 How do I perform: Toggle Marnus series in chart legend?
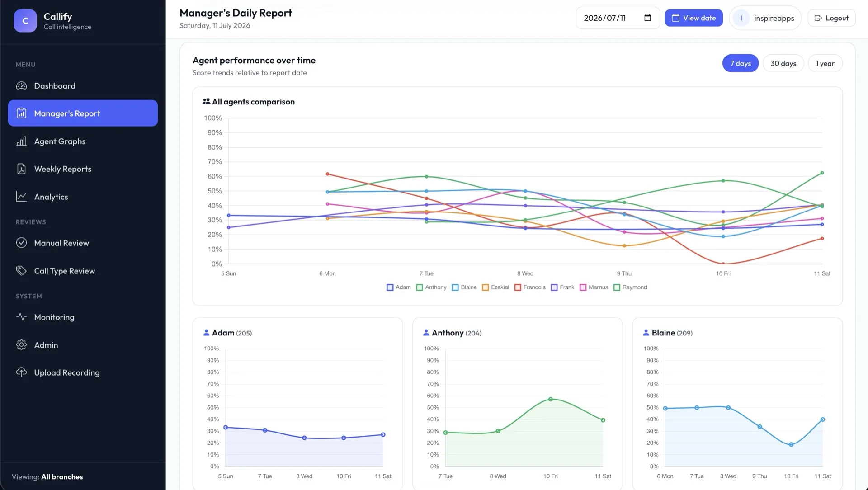594,287
